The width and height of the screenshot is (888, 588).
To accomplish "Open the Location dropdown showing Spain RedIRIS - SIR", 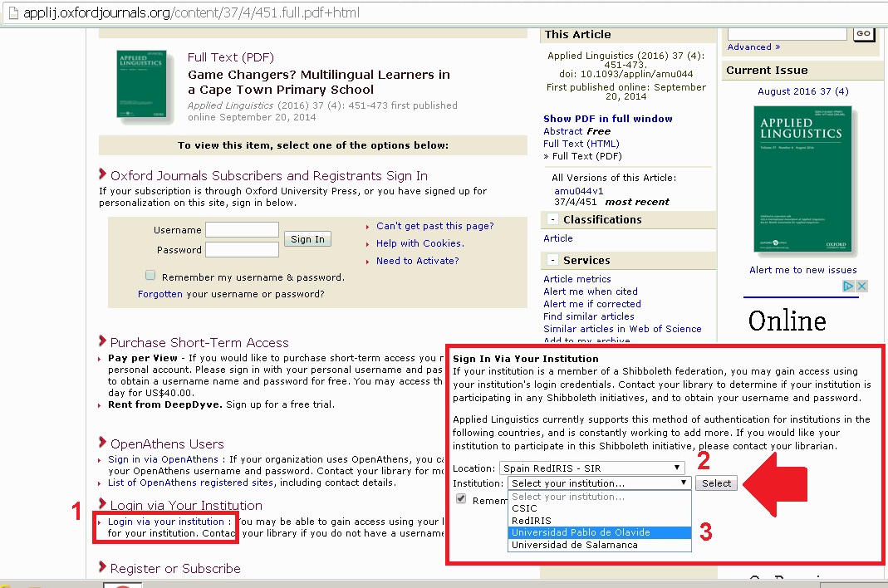I will click(591, 468).
